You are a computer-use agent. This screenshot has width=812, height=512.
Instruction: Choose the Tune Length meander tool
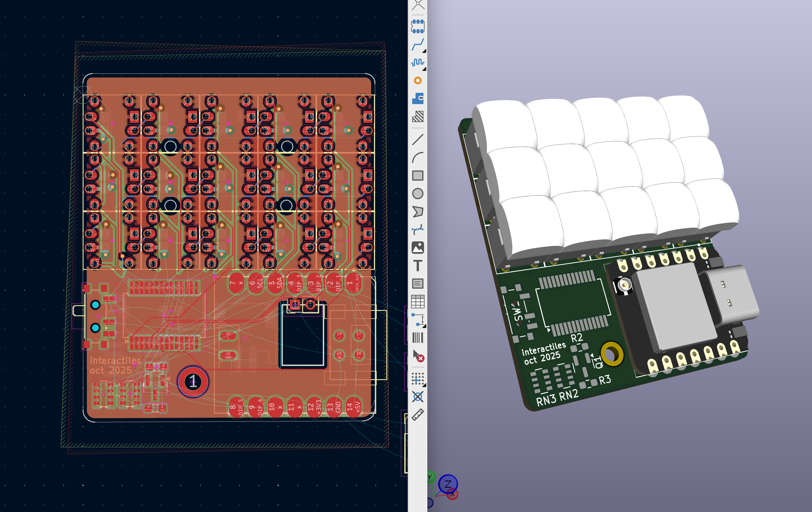pyautogui.click(x=418, y=62)
